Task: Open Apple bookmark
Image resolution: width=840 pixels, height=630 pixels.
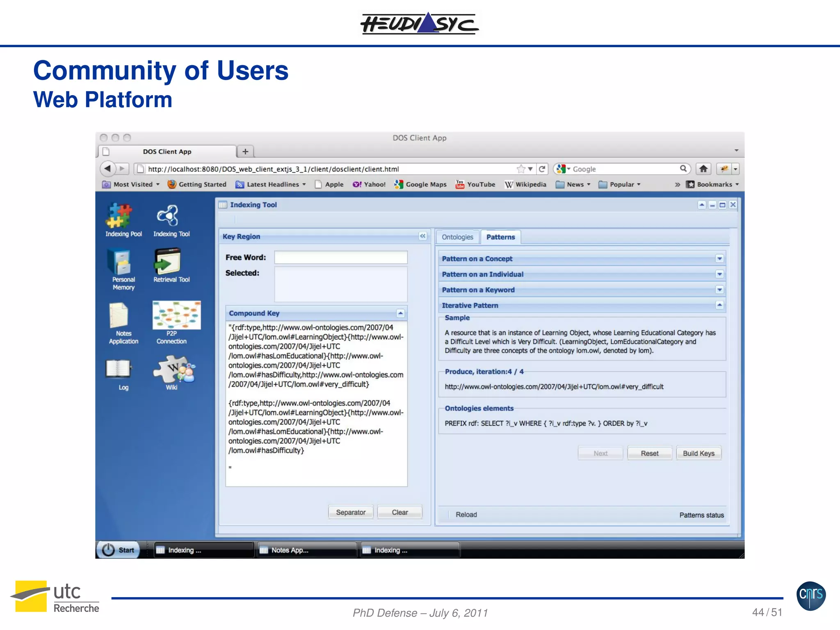Action: (x=329, y=184)
